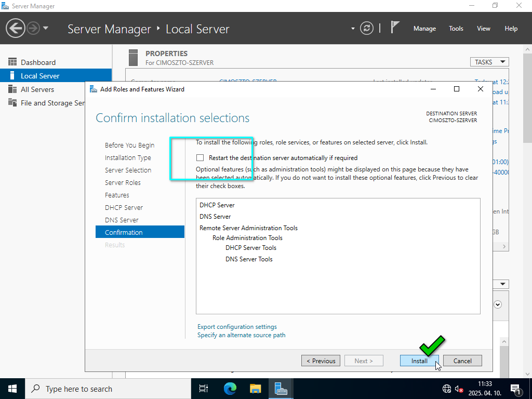Open File Explorer from the taskbar
This screenshot has height=399, width=532.
click(255, 389)
